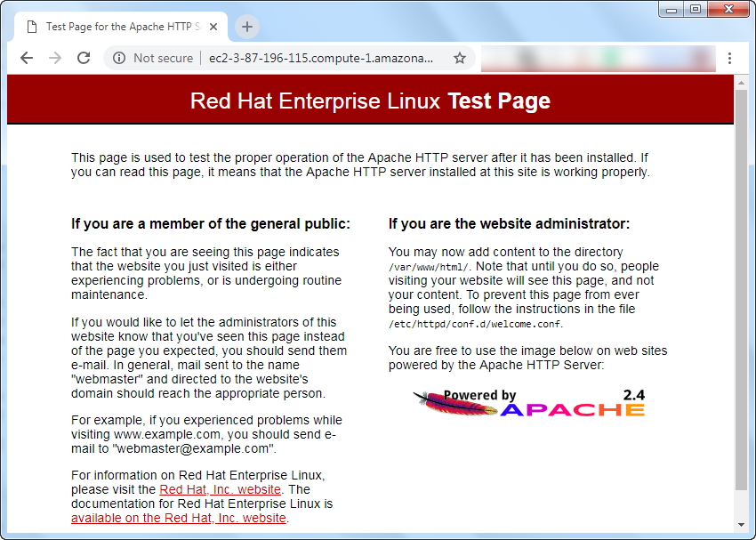Click the browser forward arrow
Screen dimensions: 756x540
[55, 58]
